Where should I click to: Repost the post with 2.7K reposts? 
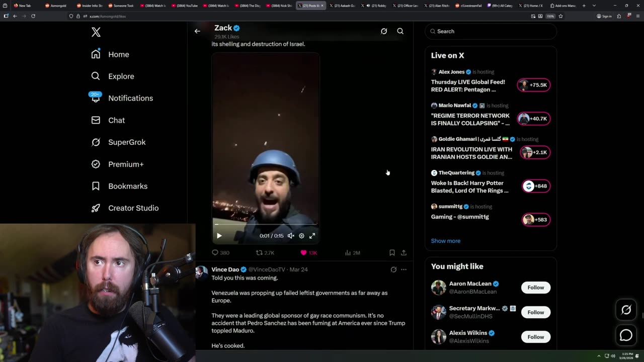click(x=265, y=253)
